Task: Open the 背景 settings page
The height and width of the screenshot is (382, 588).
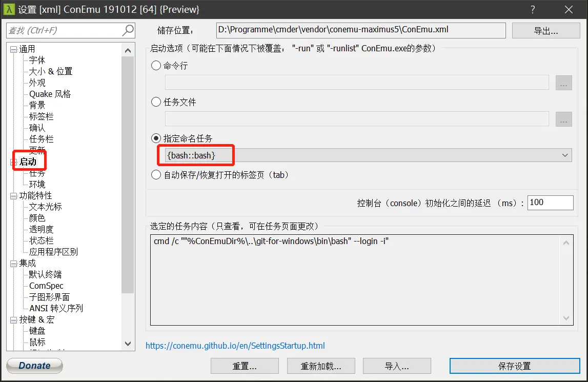Action: (37, 105)
